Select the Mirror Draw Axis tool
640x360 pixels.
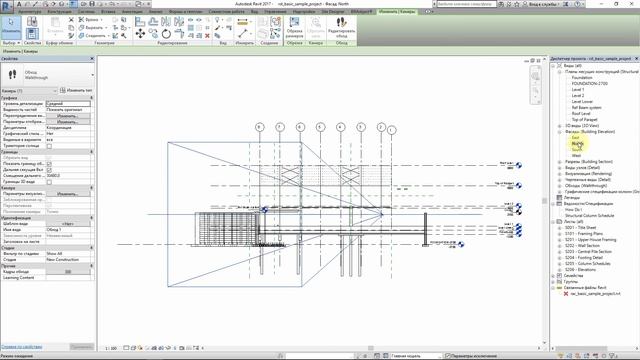coord(179,22)
